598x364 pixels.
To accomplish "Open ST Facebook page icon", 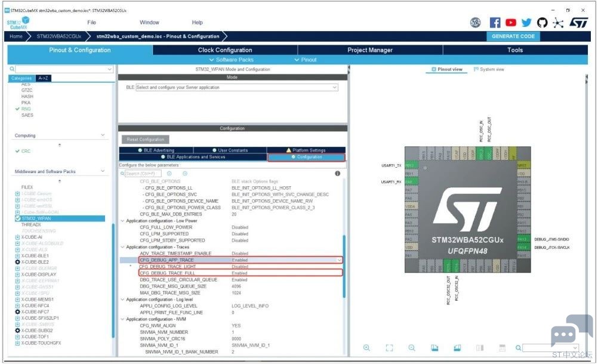I will click(x=495, y=23).
